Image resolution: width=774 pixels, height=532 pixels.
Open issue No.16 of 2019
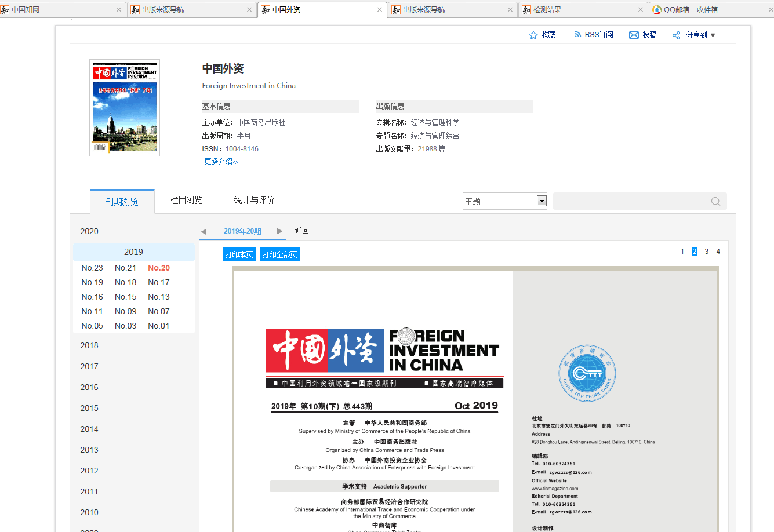[x=92, y=297]
